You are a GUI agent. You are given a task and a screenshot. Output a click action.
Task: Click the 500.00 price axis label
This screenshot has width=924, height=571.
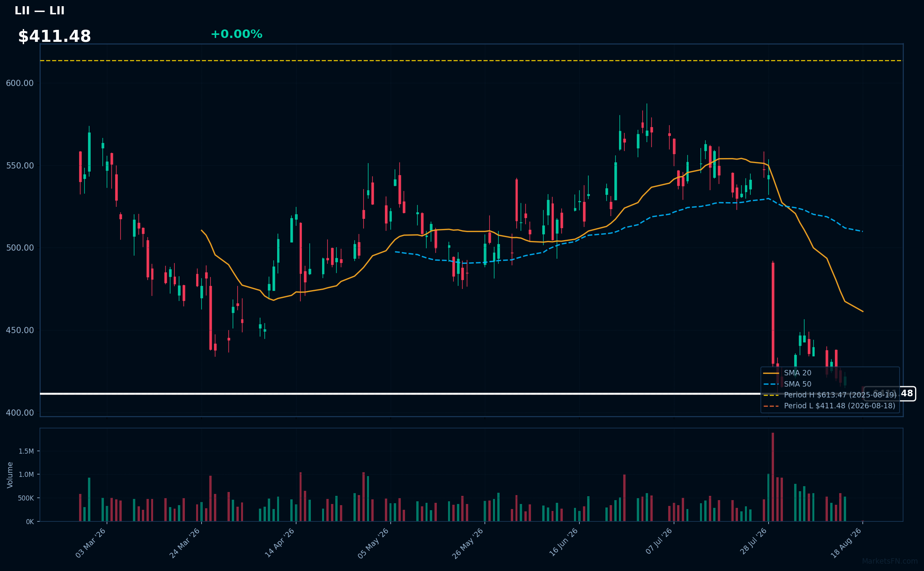click(20, 248)
